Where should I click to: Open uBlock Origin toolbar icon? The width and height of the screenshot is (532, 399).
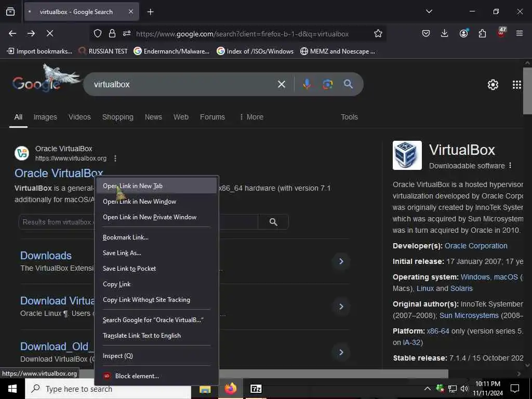tap(501, 33)
